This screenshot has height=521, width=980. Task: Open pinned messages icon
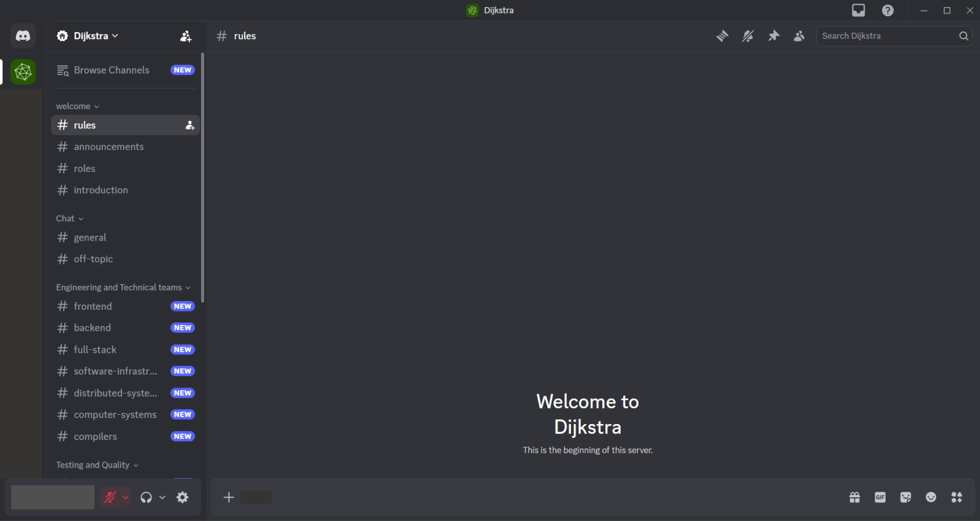pyautogui.click(x=773, y=36)
